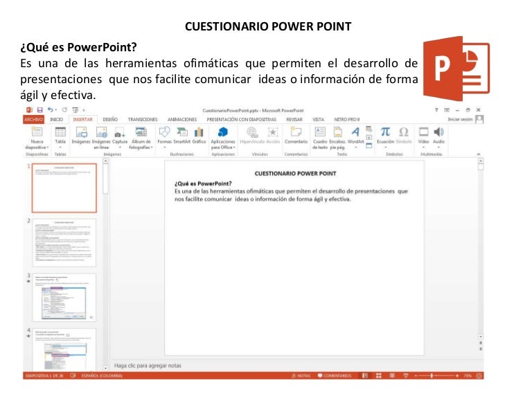
Task: Click the Formas shapes icon
Action: coord(164,132)
